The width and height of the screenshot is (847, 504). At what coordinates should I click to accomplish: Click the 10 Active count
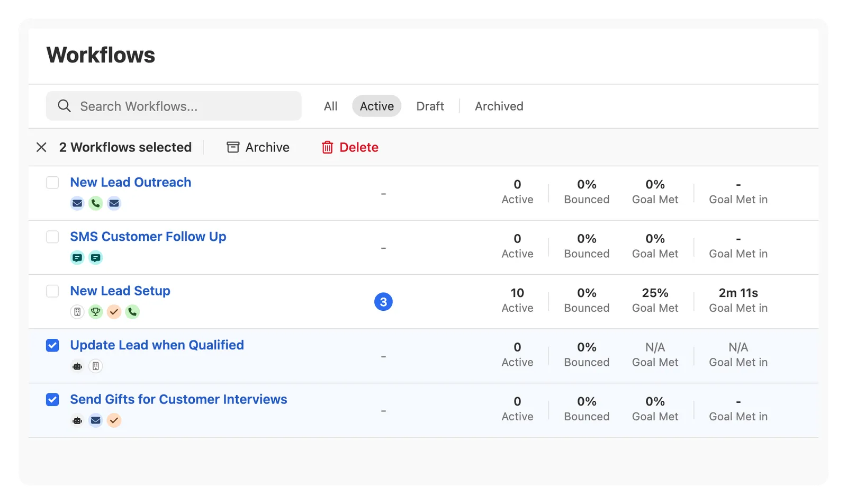click(517, 293)
